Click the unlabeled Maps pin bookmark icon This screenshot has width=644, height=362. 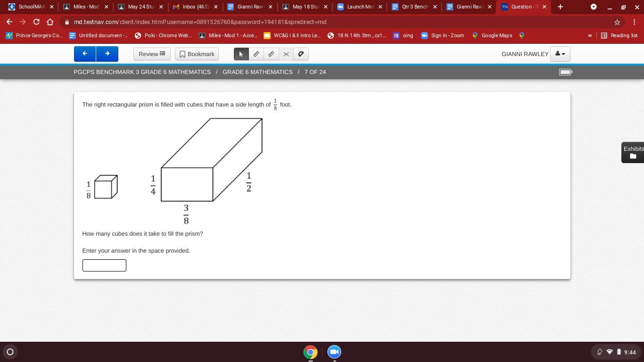coord(521,35)
